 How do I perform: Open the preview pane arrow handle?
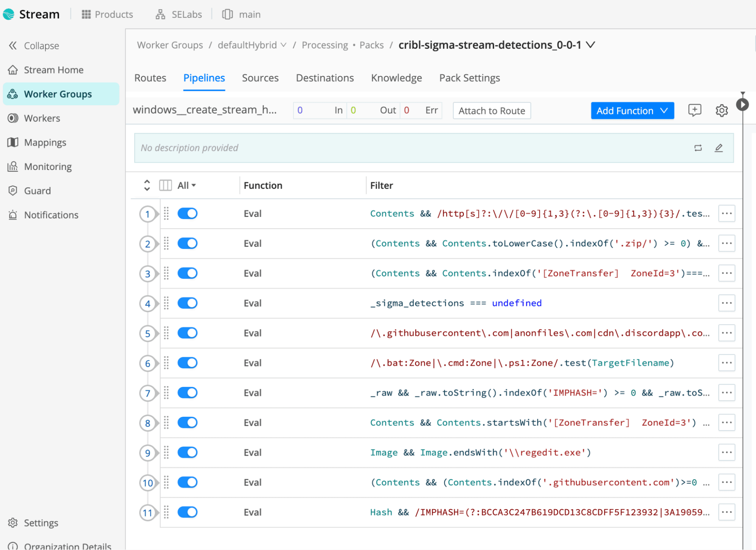(x=742, y=104)
